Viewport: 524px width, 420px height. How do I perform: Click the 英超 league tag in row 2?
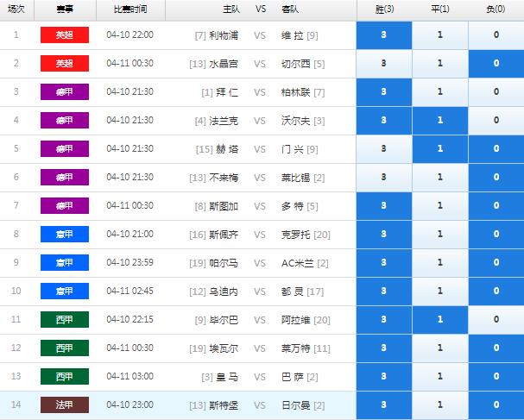(x=65, y=64)
